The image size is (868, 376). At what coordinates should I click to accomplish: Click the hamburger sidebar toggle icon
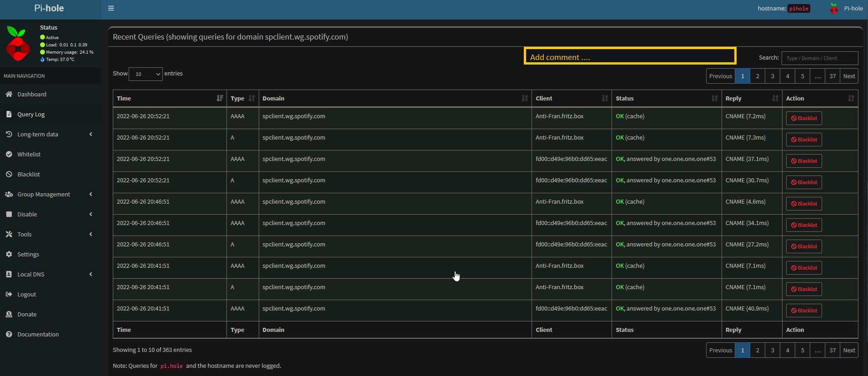point(111,8)
